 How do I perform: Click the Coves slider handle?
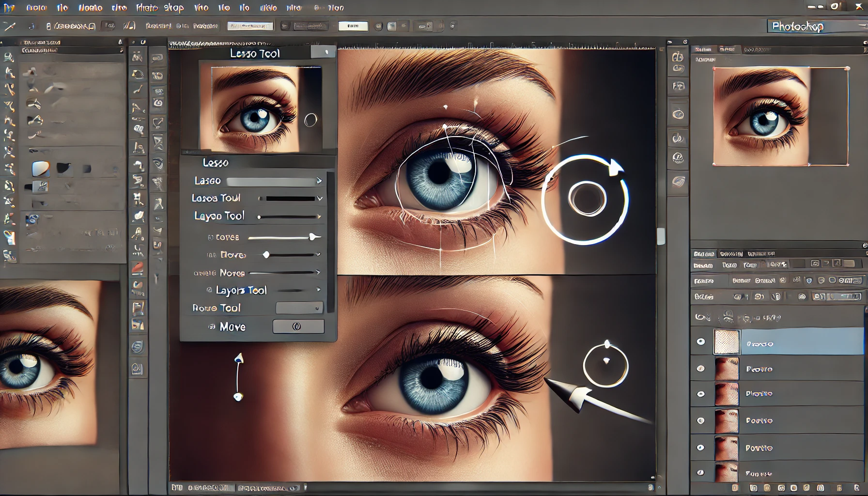[314, 237]
